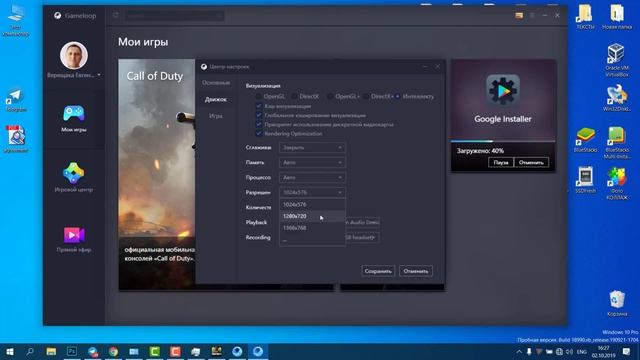640x360 pixels.
Task: Select the OpenGL rendering radio button
Action: [258, 96]
